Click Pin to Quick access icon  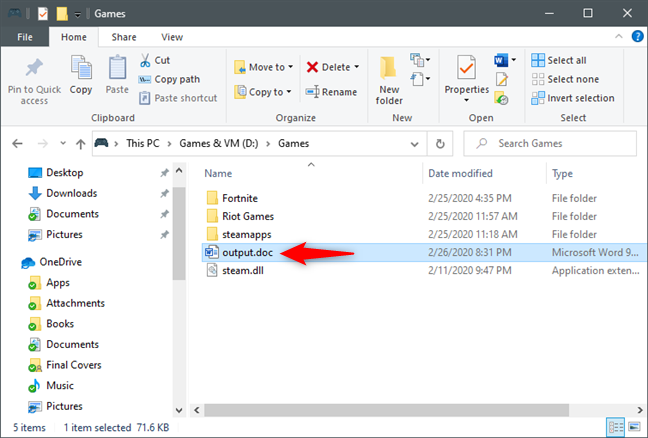pyautogui.click(x=34, y=67)
